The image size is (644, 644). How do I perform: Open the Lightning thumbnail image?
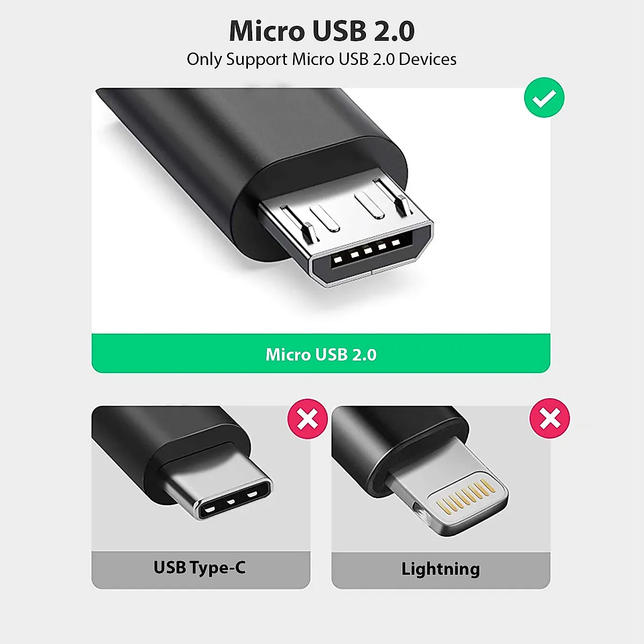point(441,479)
